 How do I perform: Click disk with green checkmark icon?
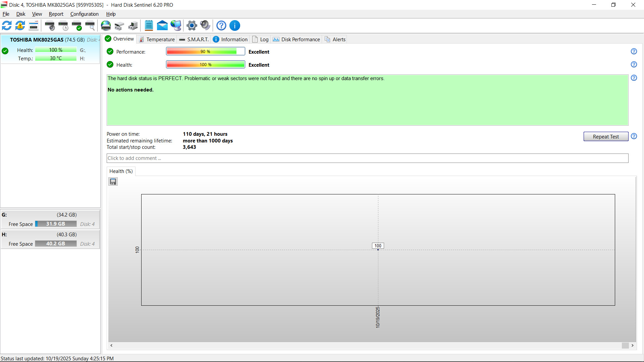(x=77, y=25)
